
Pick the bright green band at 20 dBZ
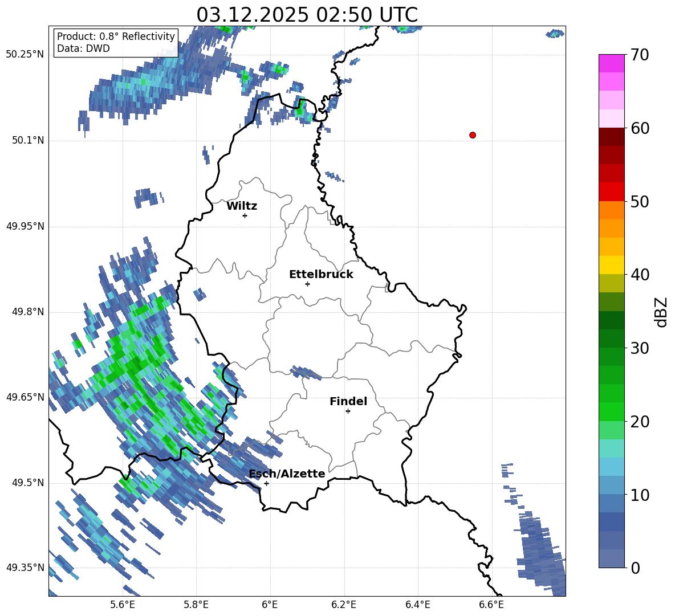611,412
